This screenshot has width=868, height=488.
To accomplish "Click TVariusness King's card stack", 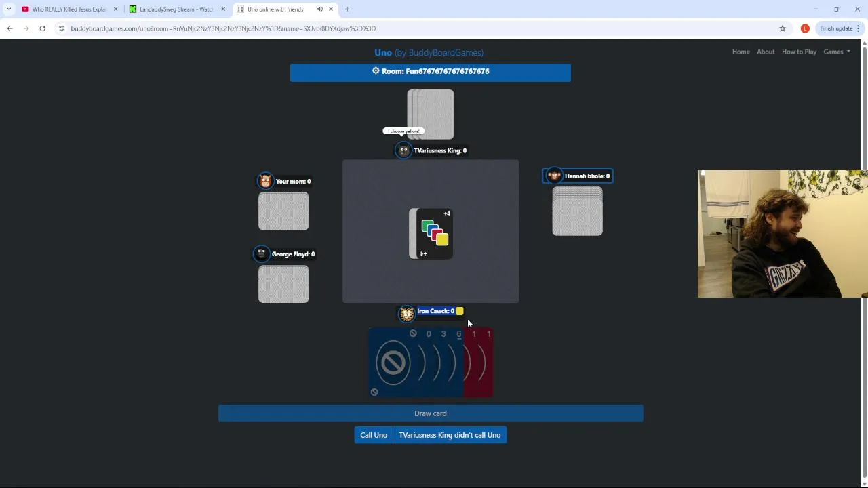I will coord(431,114).
